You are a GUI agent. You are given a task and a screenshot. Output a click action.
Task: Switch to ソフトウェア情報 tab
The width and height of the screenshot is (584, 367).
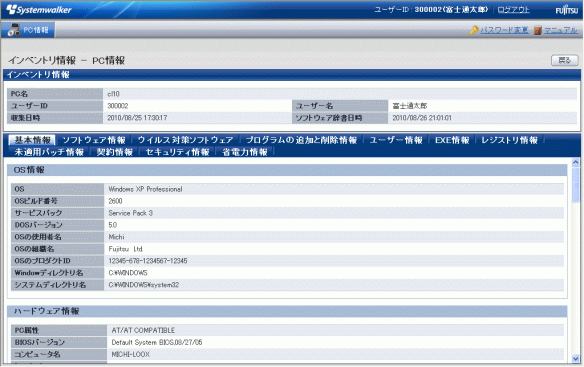(94, 140)
